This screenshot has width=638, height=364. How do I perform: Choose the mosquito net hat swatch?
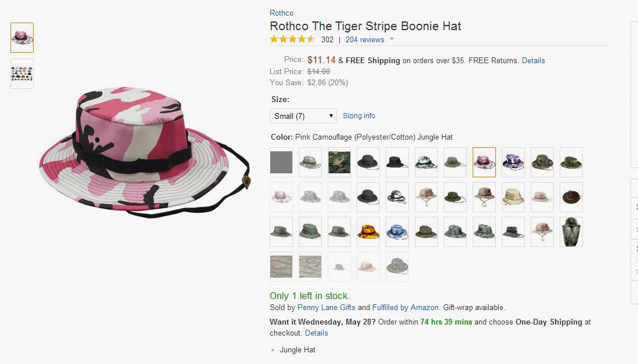[x=571, y=232]
